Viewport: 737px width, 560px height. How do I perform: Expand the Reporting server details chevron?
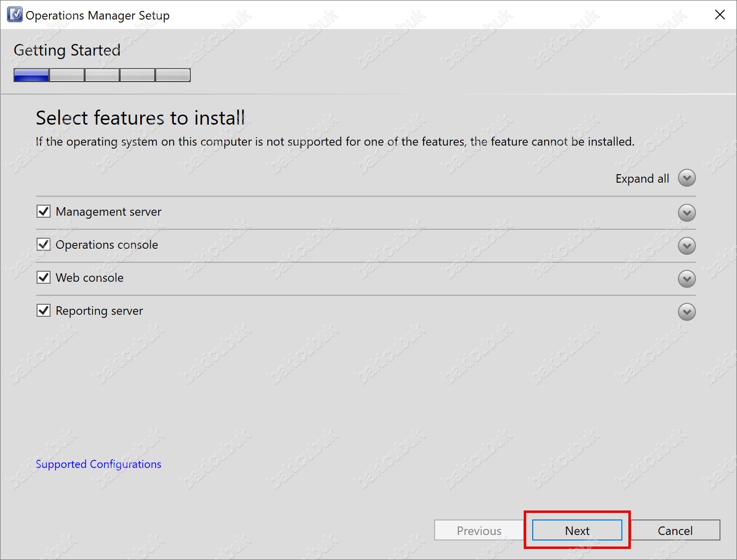click(x=686, y=312)
